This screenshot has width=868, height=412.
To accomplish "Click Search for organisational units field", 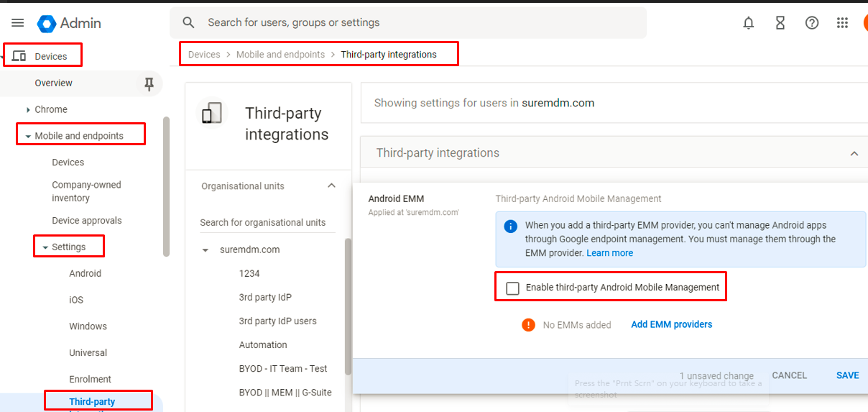I will [x=267, y=223].
